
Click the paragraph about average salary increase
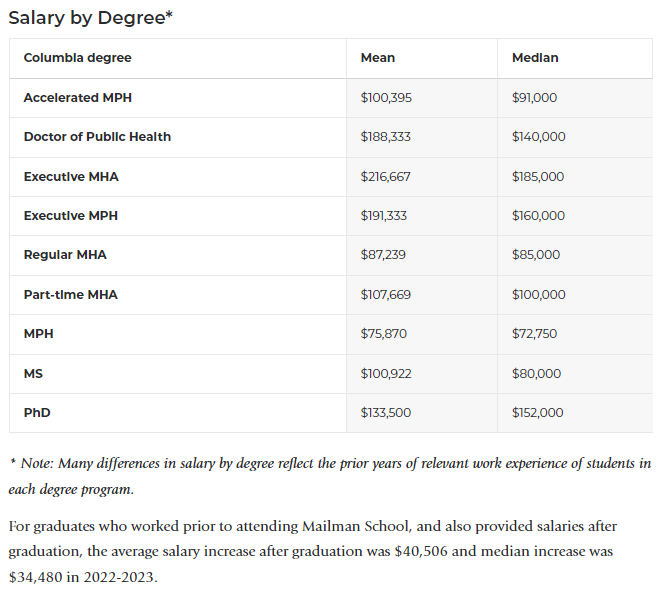click(x=326, y=551)
